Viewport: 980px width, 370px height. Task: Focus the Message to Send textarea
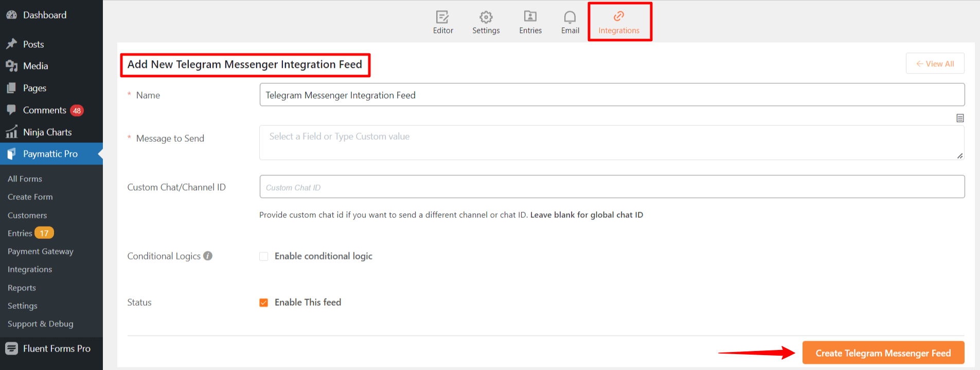(612, 143)
